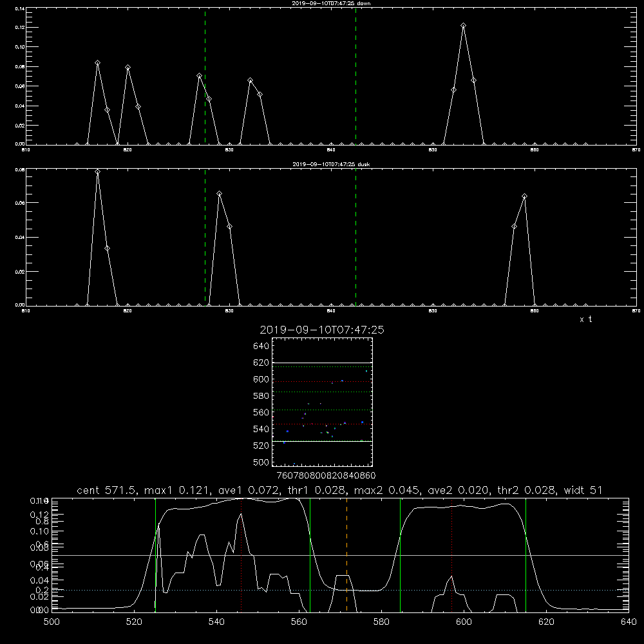The width and height of the screenshot is (644, 644).
Task: Click the dawn plot y-axis label "0.14"
Action: pyautogui.click(x=20, y=8)
